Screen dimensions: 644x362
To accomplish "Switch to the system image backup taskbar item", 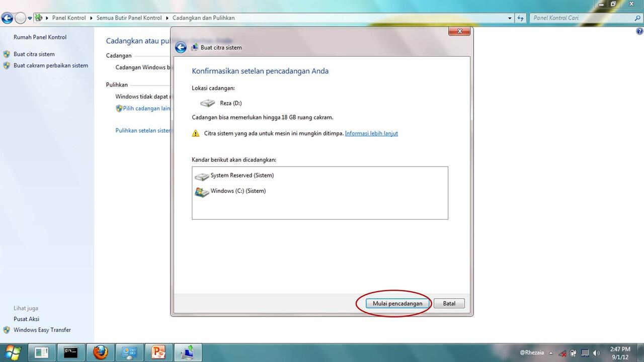I will pos(188,352).
